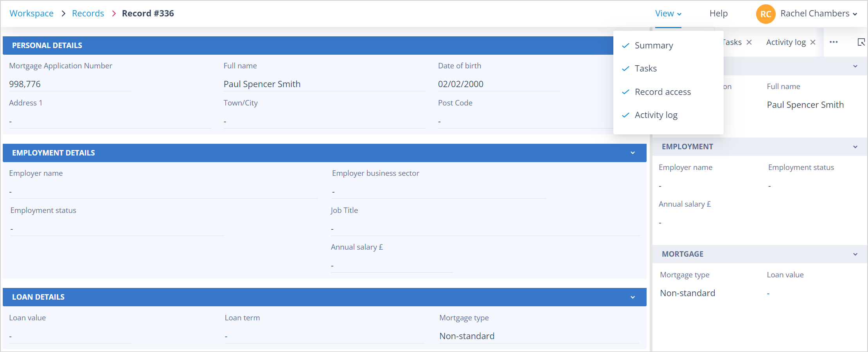Viewport: 868px width, 352px height.
Task: Click the Post Code field
Action: 525,121
